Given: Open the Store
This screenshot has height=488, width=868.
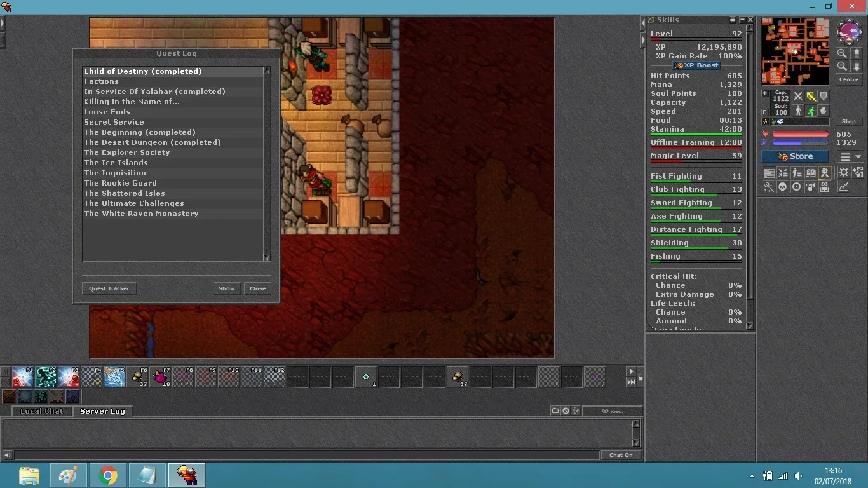Looking at the screenshot, I should (x=795, y=156).
